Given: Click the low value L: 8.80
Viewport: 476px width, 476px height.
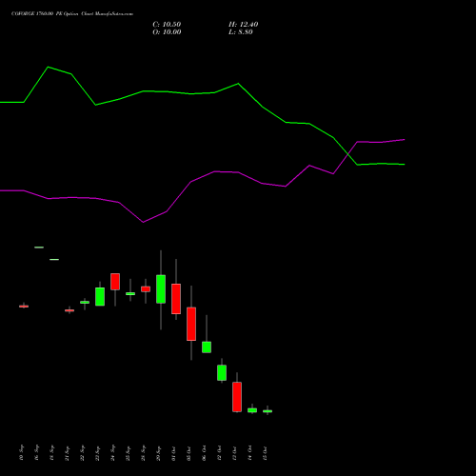Looking at the screenshot, I should tap(241, 32).
